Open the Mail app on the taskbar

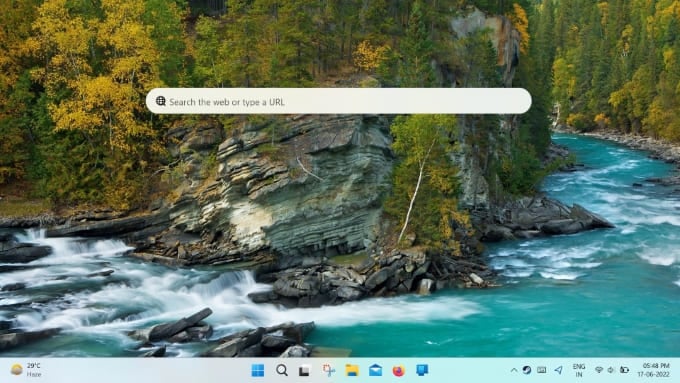pyautogui.click(x=375, y=370)
